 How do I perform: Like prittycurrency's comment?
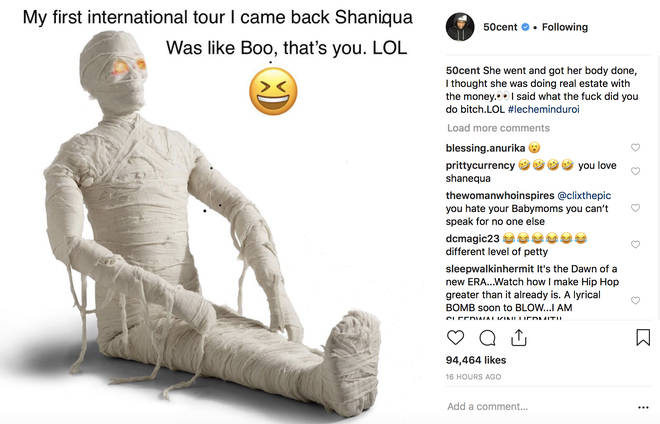pyautogui.click(x=636, y=171)
